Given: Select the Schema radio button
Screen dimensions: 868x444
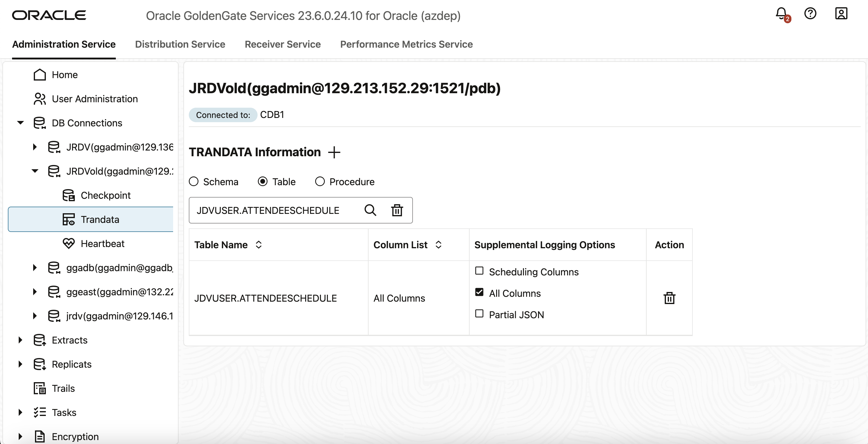Looking at the screenshot, I should 194,182.
